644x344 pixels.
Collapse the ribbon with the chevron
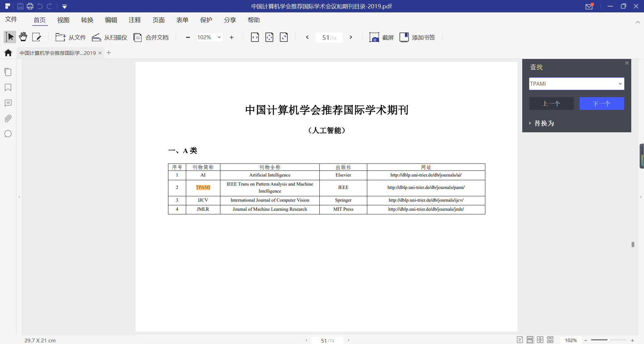click(x=638, y=22)
